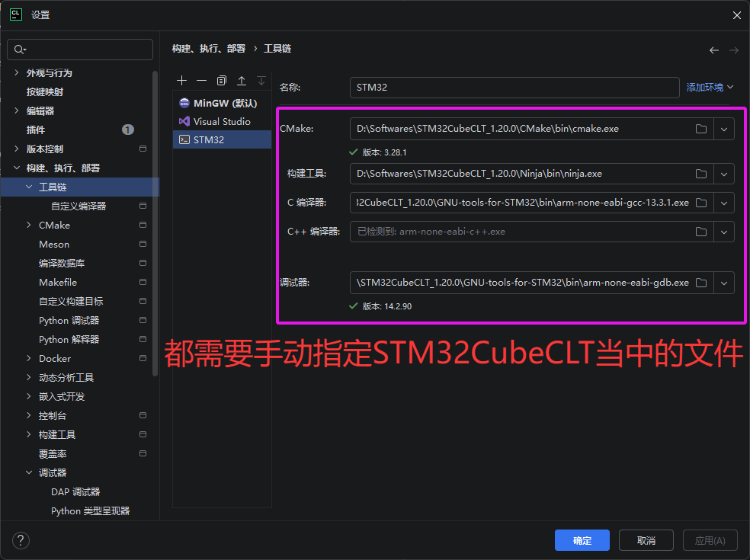The height and width of the screenshot is (560, 750).
Task: Browse for debugger path folder icon
Action: point(700,283)
